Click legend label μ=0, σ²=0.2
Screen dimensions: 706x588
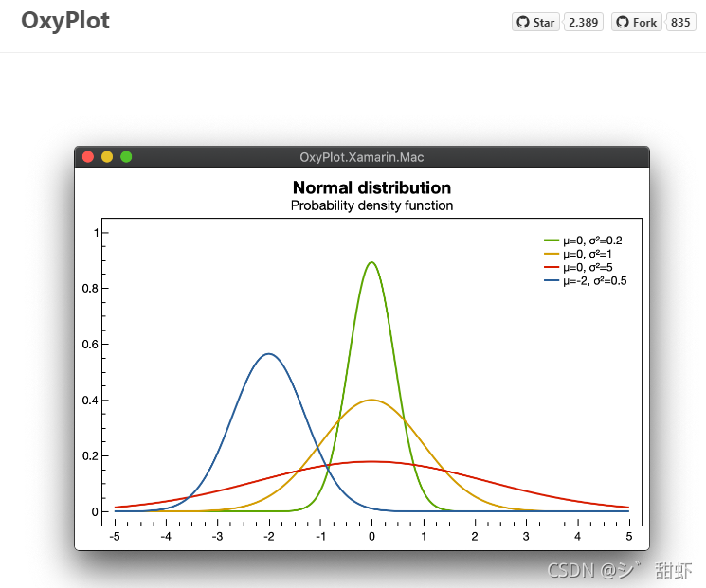click(592, 241)
